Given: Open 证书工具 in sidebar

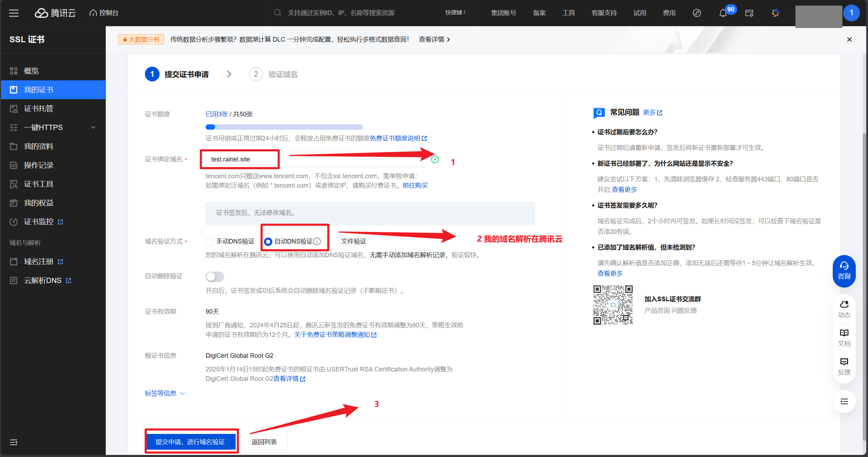Looking at the screenshot, I should pos(53,184).
